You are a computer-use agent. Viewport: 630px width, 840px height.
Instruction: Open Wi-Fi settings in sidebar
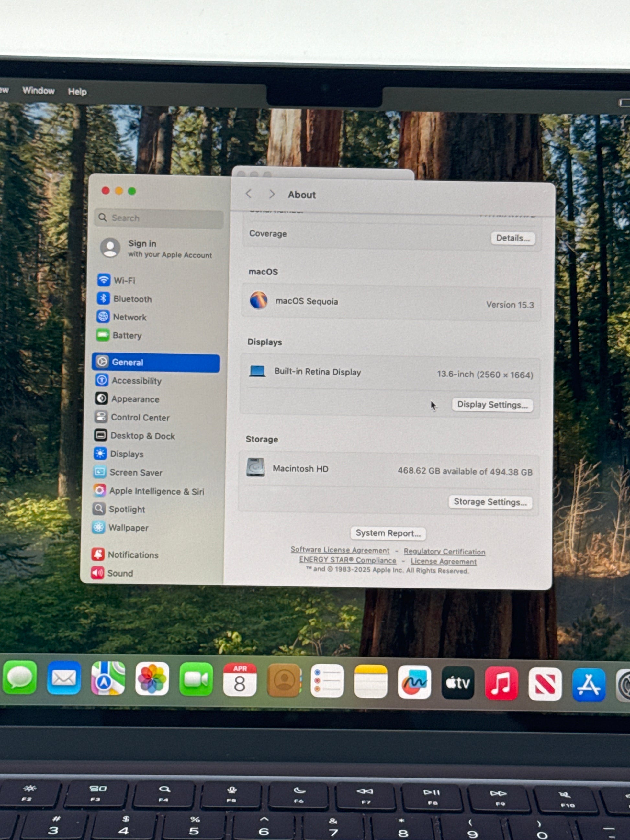click(124, 281)
